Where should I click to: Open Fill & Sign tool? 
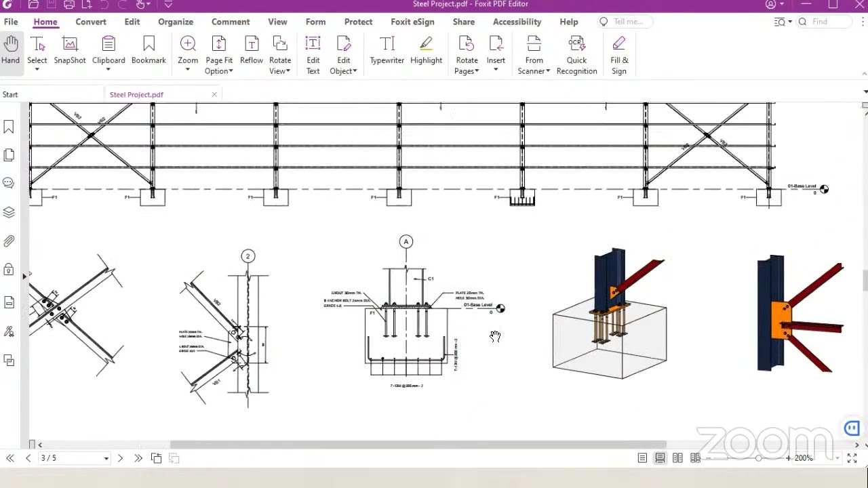tap(619, 54)
